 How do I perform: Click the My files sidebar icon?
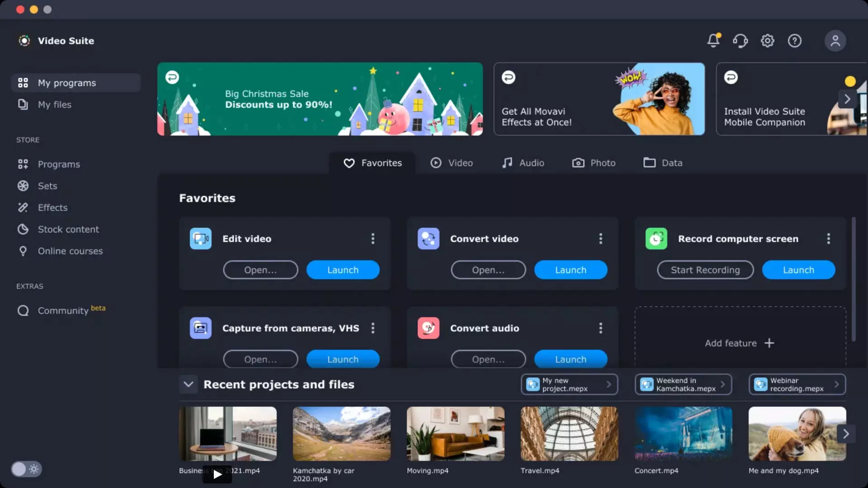[x=23, y=104]
